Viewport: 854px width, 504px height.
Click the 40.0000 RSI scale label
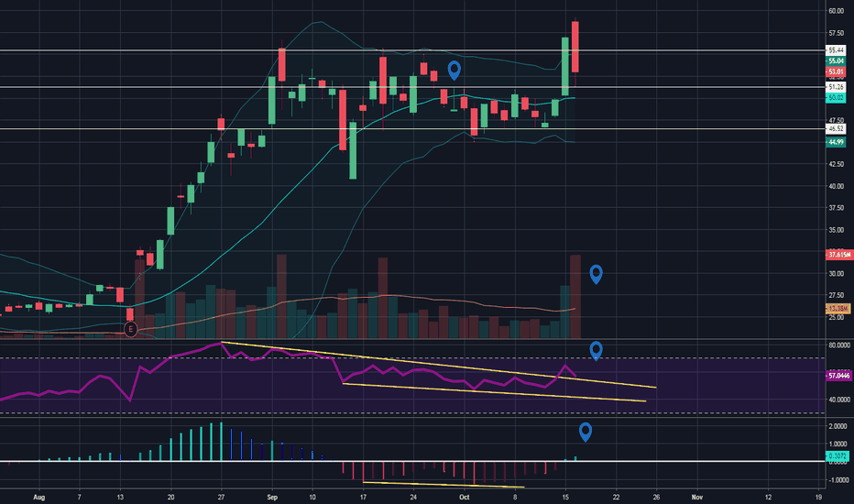click(839, 400)
